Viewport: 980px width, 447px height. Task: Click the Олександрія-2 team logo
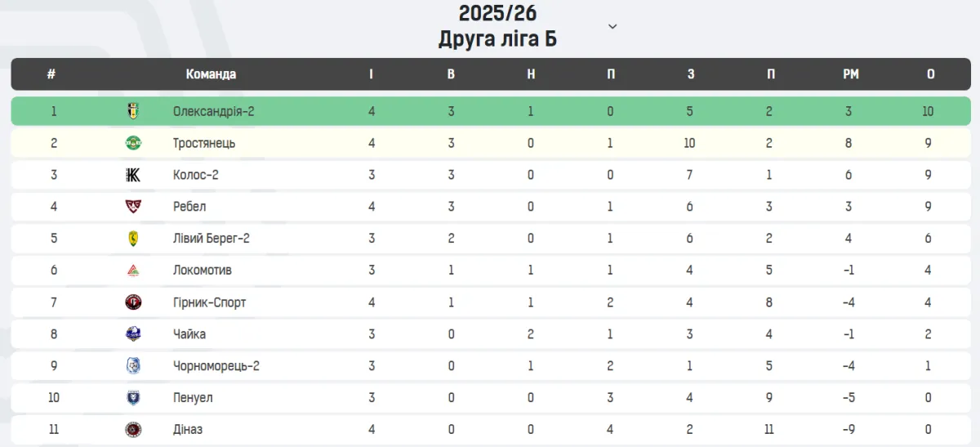pyautogui.click(x=133, y=111)
